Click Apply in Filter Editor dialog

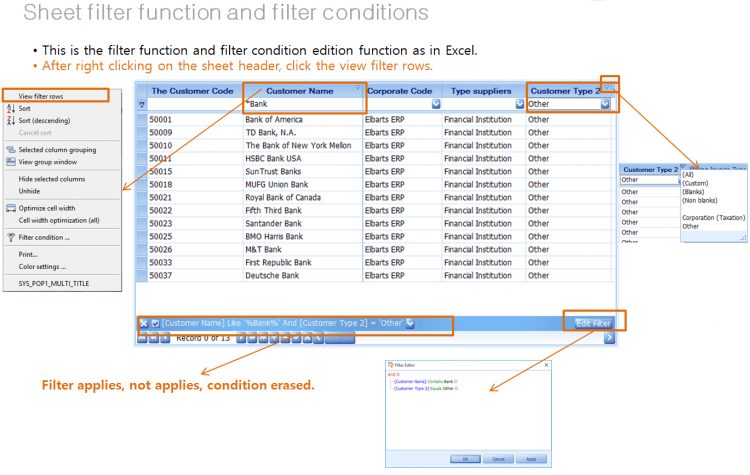click(531, 459)
